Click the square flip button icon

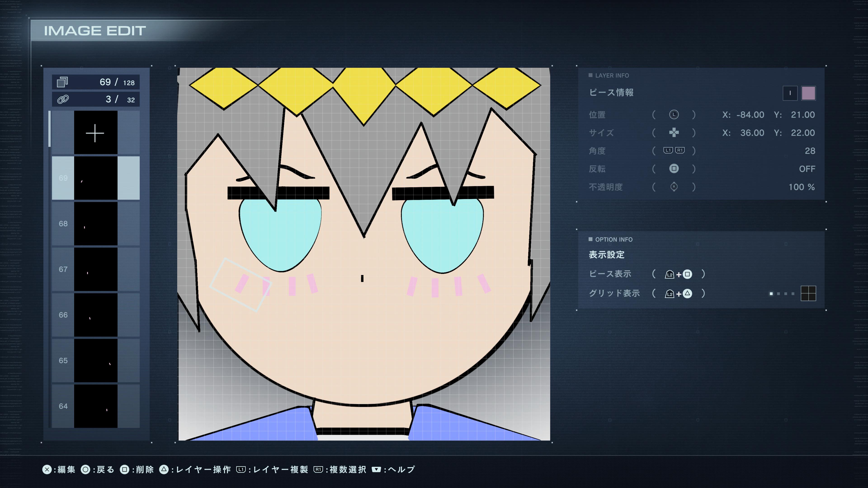pyautogui.click(x=674, y=168)
